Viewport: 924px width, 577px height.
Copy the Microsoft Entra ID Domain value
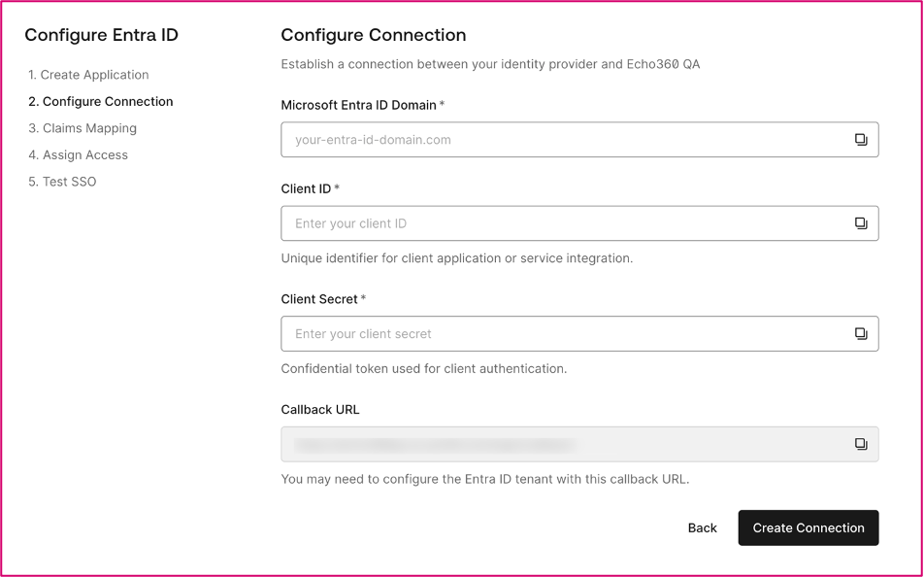860,140
